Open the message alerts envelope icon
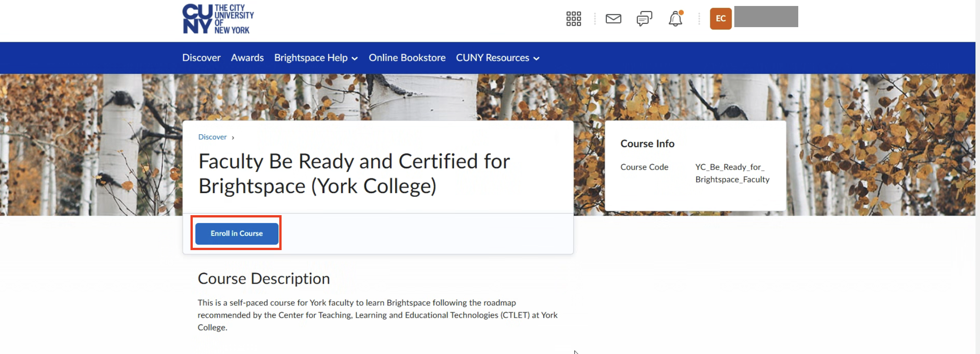The width and height of the screenshot is (980, 354). tap(613, 19)
